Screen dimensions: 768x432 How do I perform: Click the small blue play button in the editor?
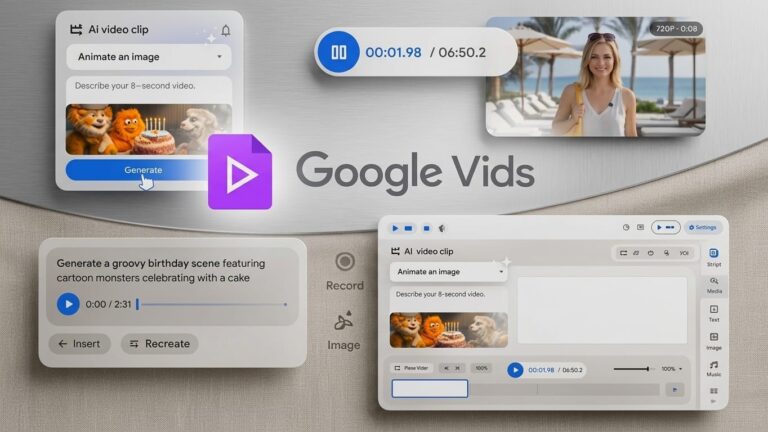click(515, 370)
